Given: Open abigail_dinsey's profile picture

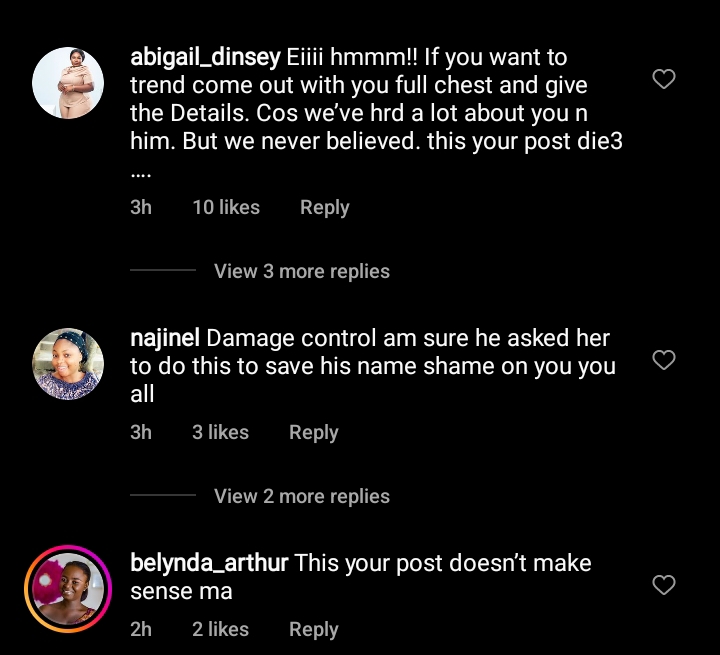Looking at the screenshot, I should coord(69,83).
